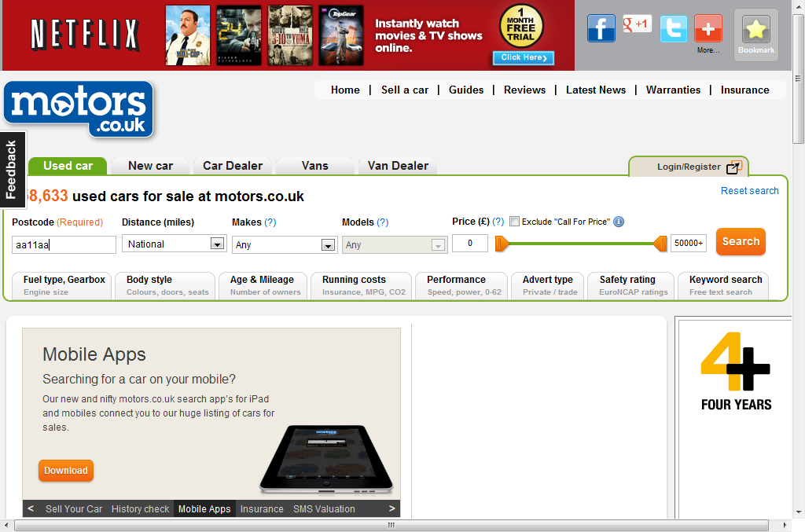Click the horizontal scrollbar thumb
805x532 pixels.
click(x=391, y=526)
